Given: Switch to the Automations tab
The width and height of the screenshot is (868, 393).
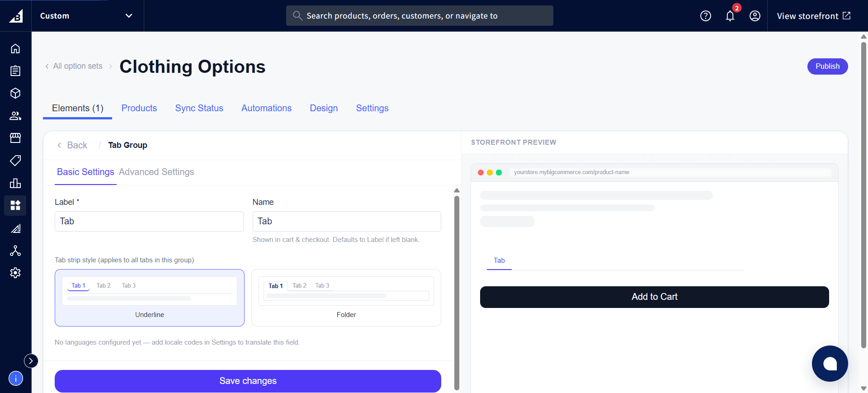Looking at the screenshot, I should tap(266, 108).
